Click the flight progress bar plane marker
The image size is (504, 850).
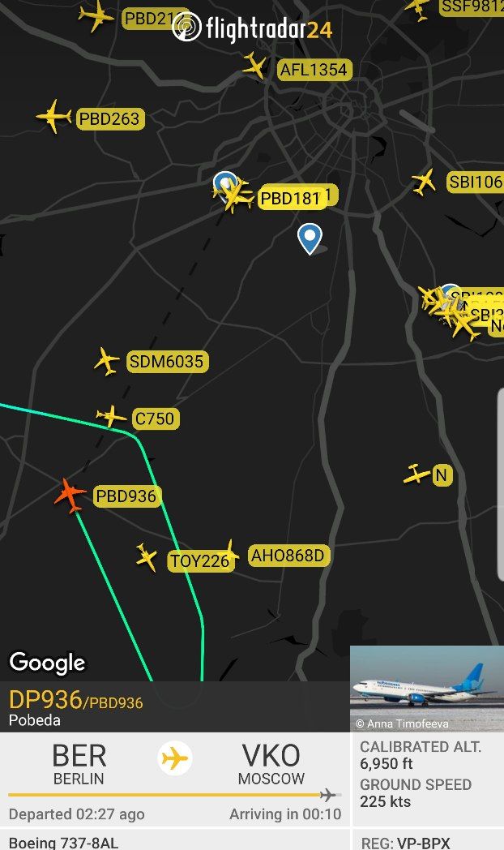(327, 795)
